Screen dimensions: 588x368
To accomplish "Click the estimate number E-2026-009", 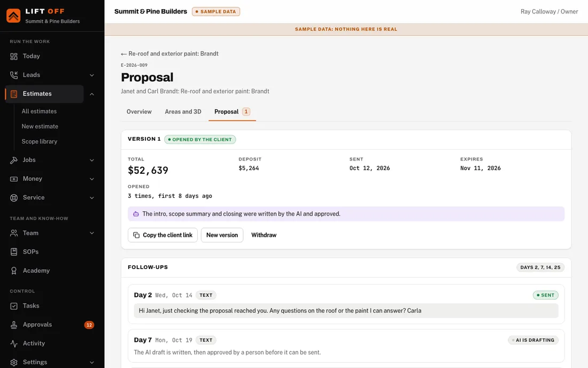I will click(x=134, y=65).
